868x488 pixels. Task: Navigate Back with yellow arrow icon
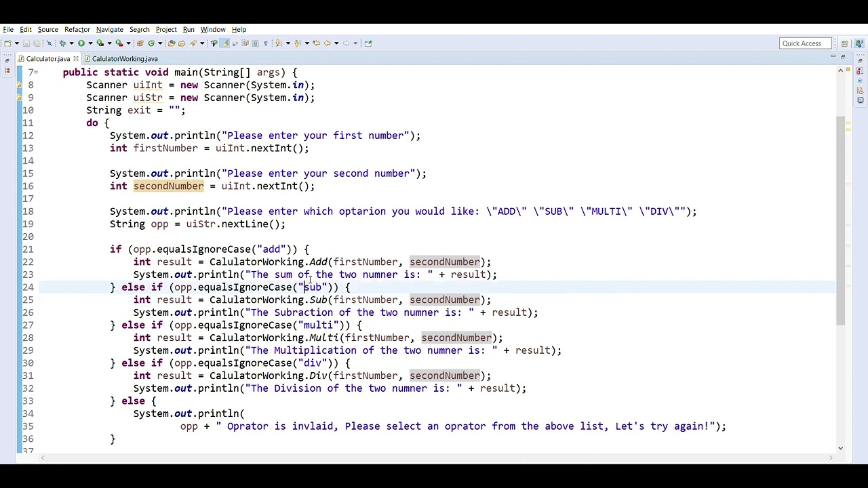tap(327, 43)
